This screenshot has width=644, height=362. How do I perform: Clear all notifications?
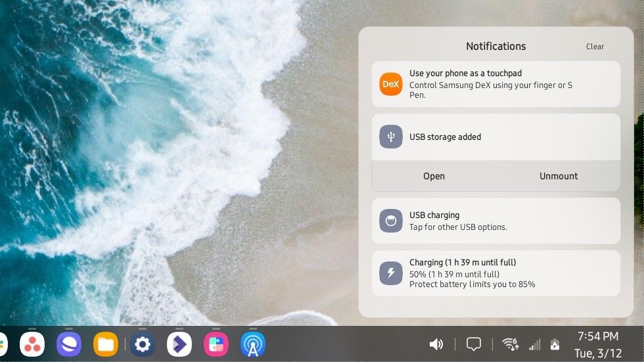coord(595,47)
